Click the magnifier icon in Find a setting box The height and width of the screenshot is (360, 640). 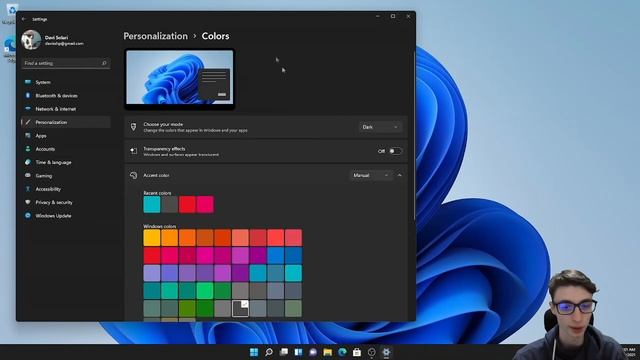click(x=104, y=63)
